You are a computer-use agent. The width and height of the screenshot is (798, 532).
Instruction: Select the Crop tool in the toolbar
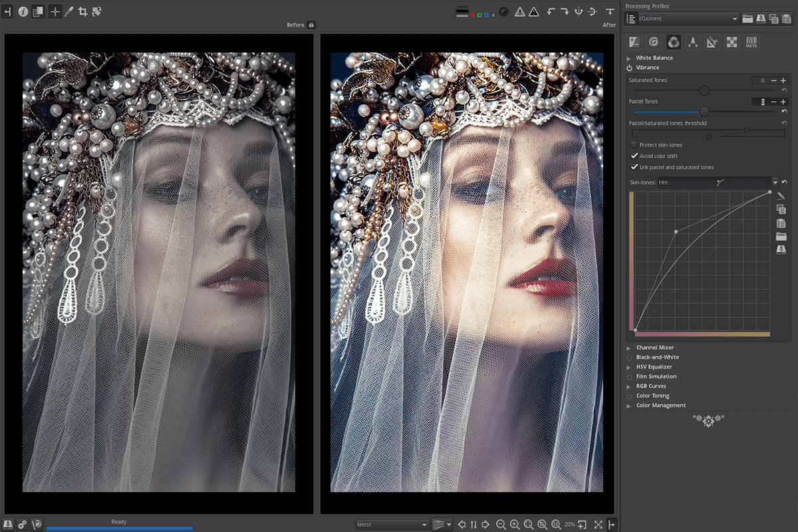click(82, 11)
